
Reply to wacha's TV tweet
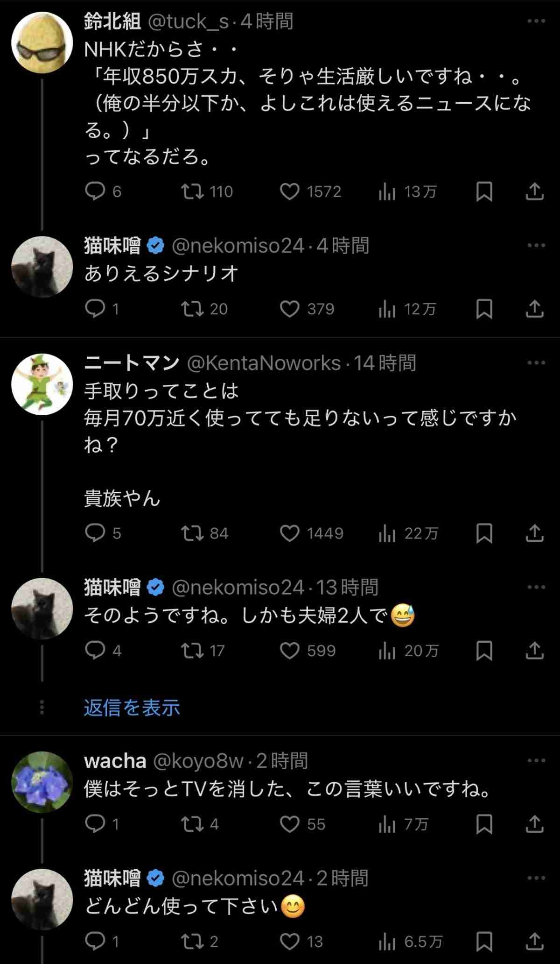click(x=95, y=824)
